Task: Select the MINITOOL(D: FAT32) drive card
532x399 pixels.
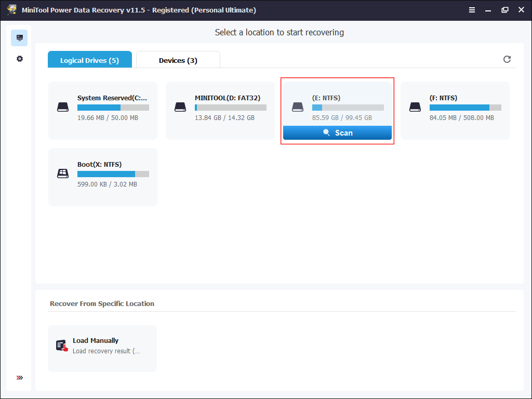Action: tap(220, 111)
